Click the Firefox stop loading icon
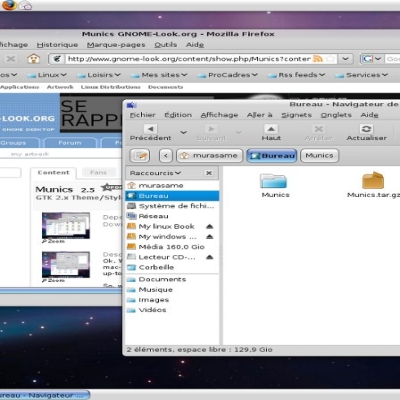400x400 pixels. (11, 59)
